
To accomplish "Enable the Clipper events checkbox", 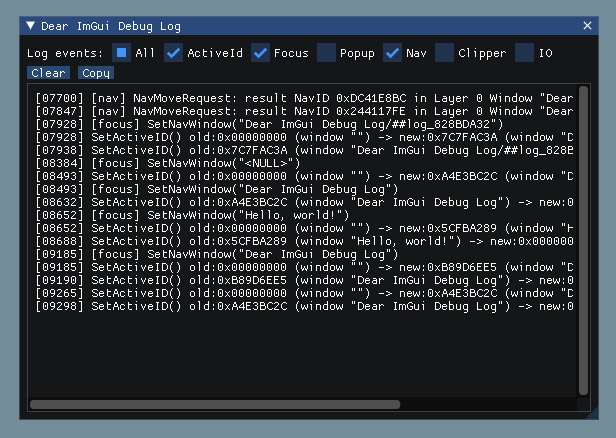I will 444,53.
